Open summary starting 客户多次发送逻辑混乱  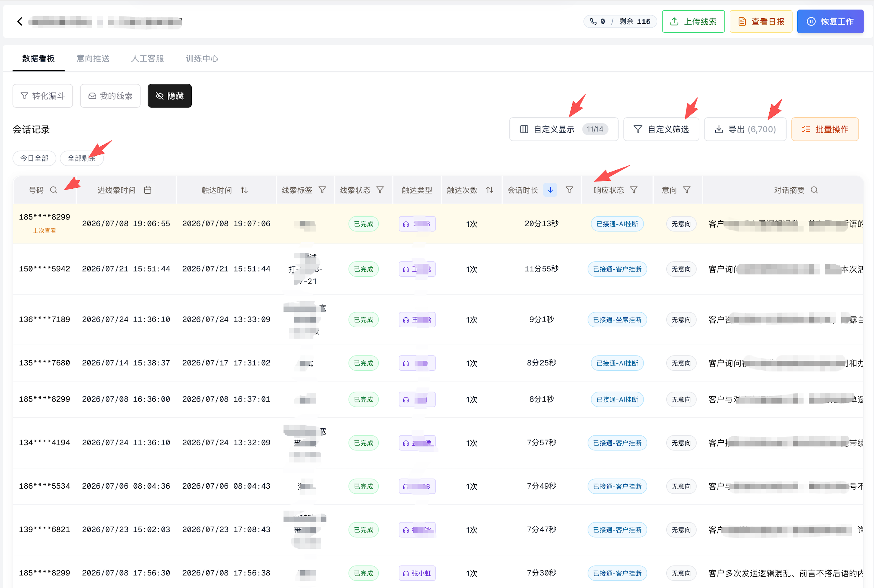tap(785, 573)
